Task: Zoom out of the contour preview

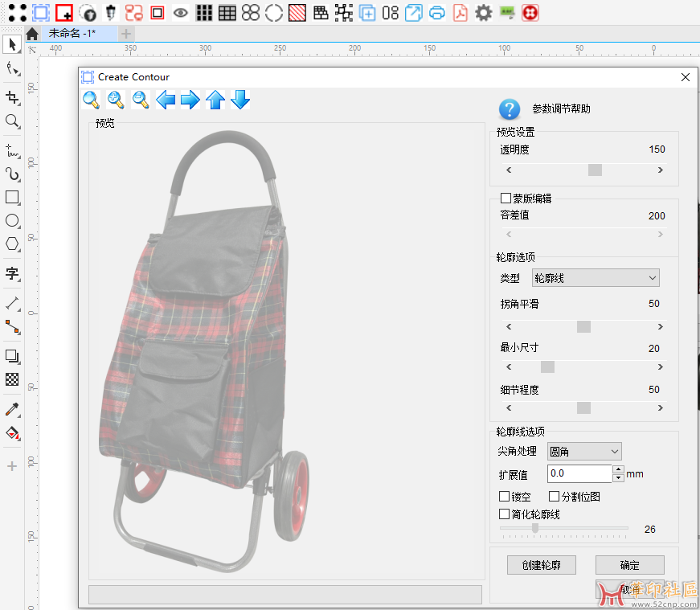Action: (141, 100)
